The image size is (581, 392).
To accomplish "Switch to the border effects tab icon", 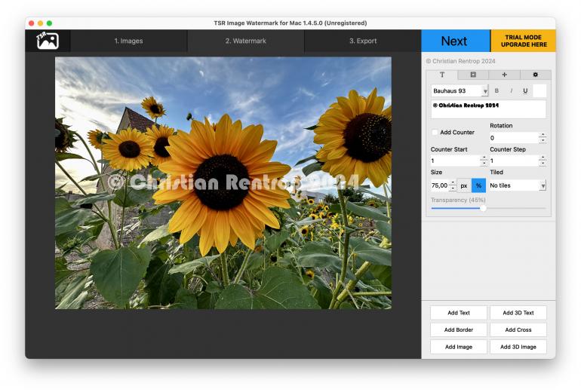I will click(x=473, y=75).
